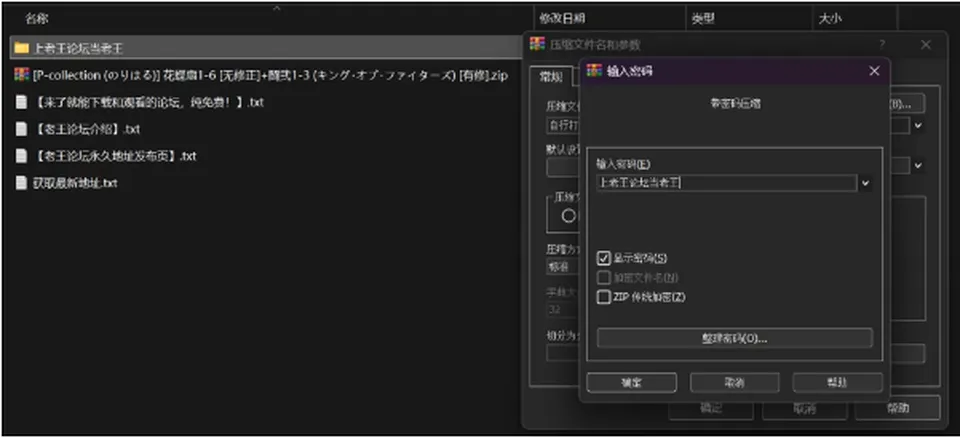The image size is (960, 438).
Task: Expand the default profile dropdown in background dialog
Action: [918, 165]
